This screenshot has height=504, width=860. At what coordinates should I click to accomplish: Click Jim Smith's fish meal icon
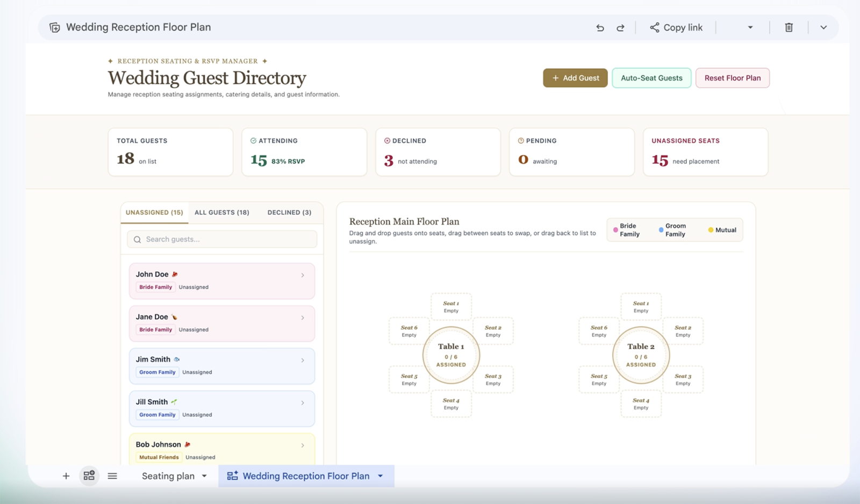tap(176, 359)
